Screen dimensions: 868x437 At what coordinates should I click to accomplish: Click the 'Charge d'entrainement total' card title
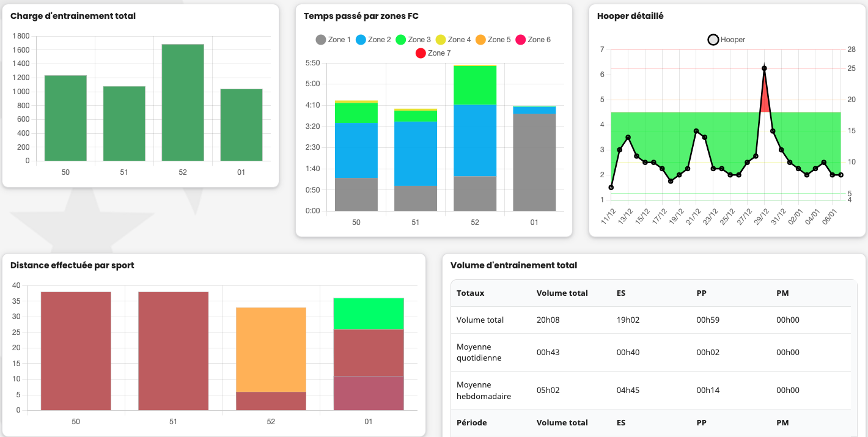pyautogui.click(x=73, y=17)
